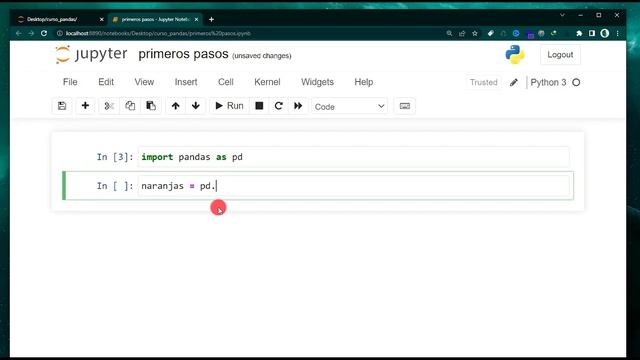Move the selected cell up
Screen dimensions: 640x360
coord(176,106)
